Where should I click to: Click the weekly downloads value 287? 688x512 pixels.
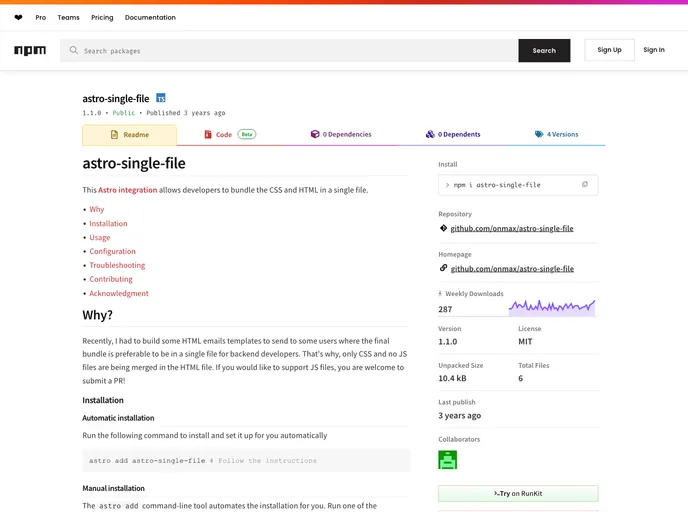(445, 309)
